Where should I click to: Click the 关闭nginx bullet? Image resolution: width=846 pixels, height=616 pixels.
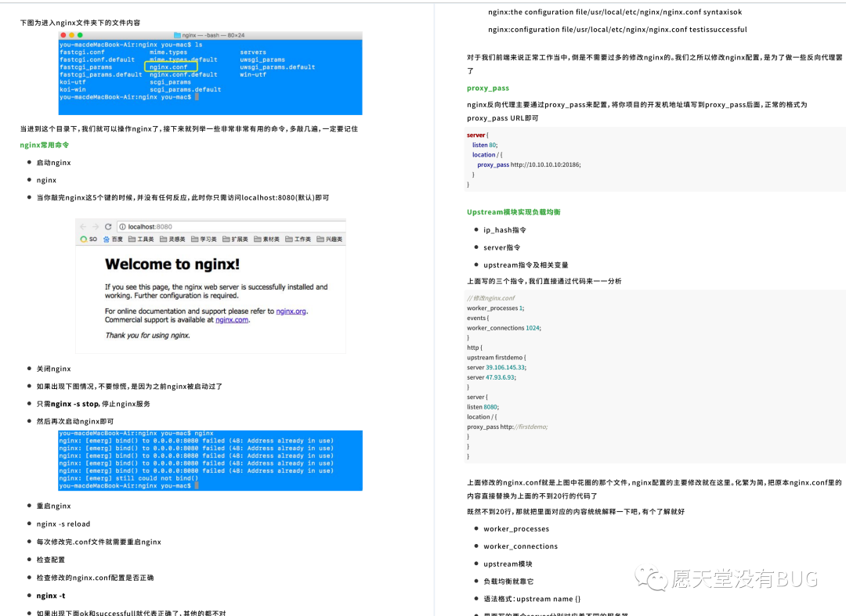53,369
